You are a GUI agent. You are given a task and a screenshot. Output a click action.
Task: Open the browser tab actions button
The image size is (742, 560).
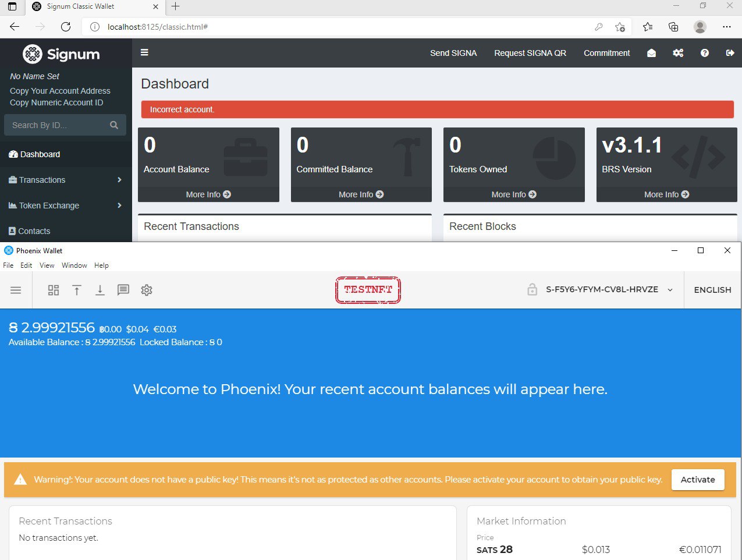pyautogui.click(x=12, y=7)
